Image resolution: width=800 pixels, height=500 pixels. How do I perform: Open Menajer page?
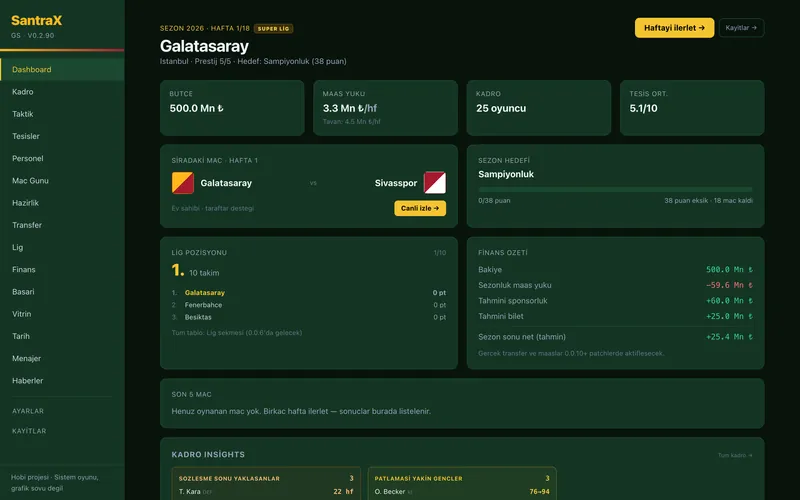(x=62, y=358)
